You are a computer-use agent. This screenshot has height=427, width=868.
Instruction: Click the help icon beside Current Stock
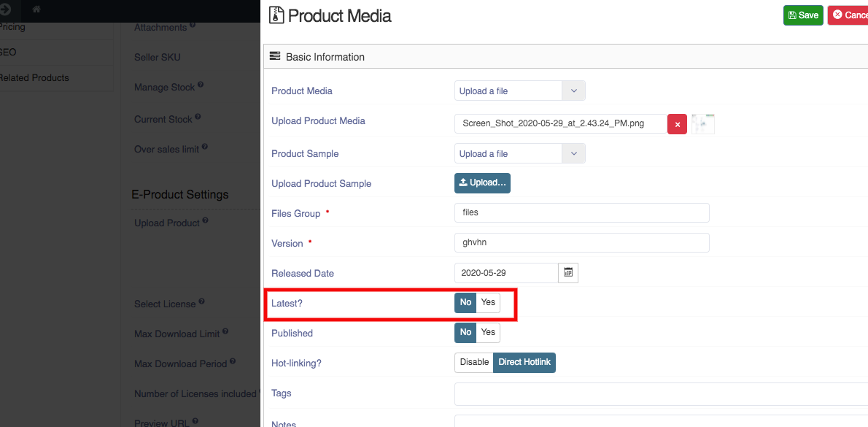click(198, 118)
